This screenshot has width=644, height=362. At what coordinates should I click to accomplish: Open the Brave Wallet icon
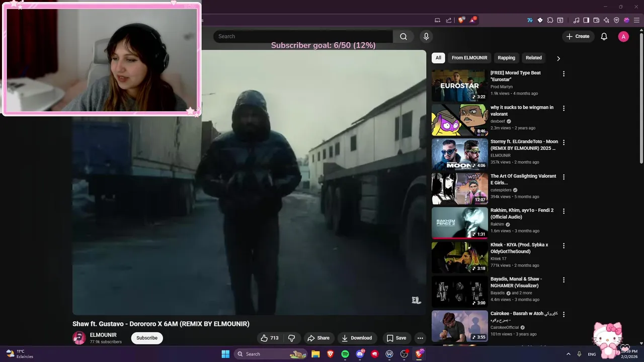(596, 20)
